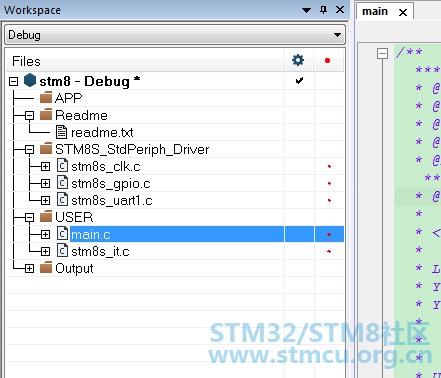The image size is (441, 378).
Task: Select the APP folder
Action: click(x=68, y=98)
